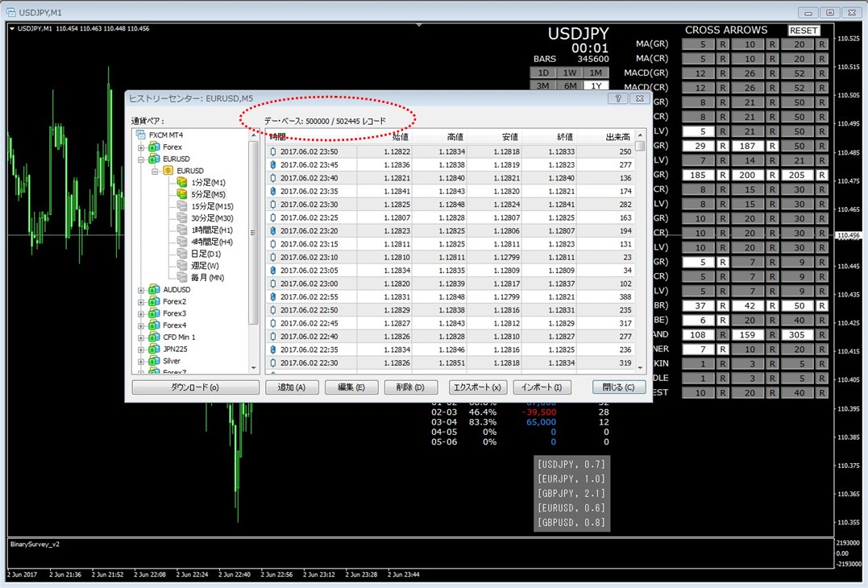Toggle R button right of 205 value
The image size is (868, 588).
pyautogui.click(x=822, y=175)
